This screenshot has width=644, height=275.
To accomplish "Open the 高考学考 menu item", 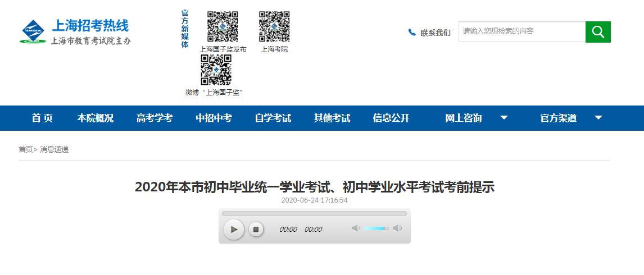I will [155, 118].
